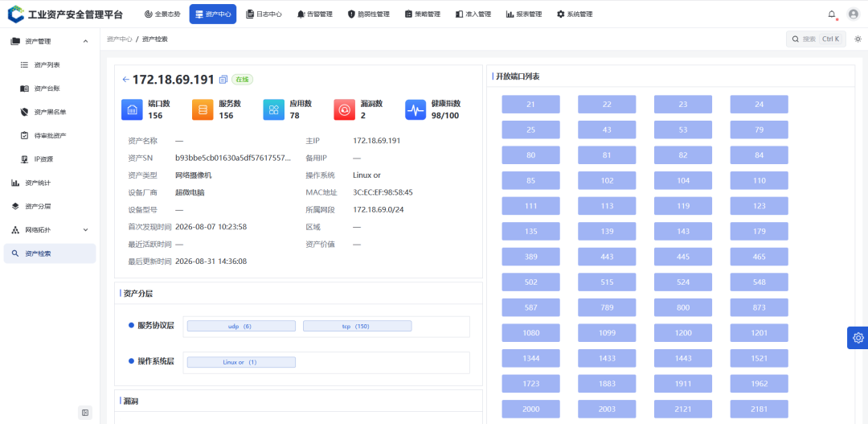Select open port 1521
Screen dimensions: 868x424
tap(759, 358)
